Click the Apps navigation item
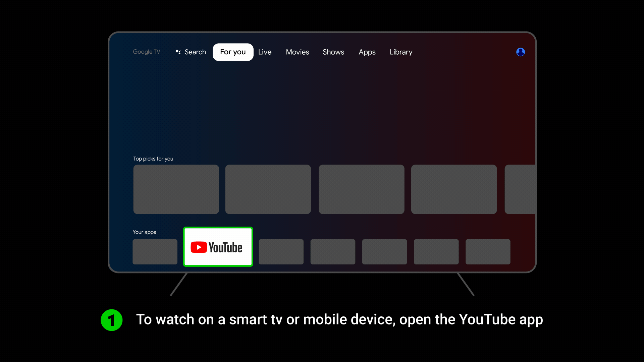644x362 pixels. tap(367, 52)
